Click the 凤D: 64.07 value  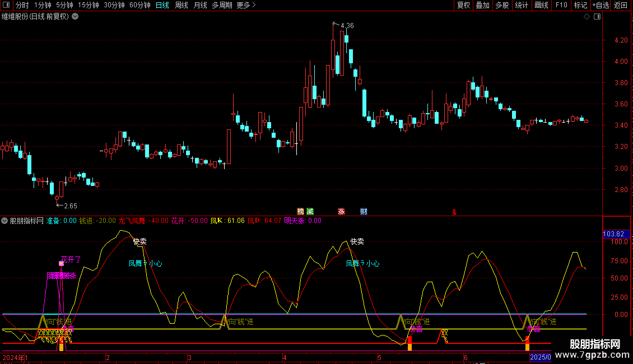264,221
